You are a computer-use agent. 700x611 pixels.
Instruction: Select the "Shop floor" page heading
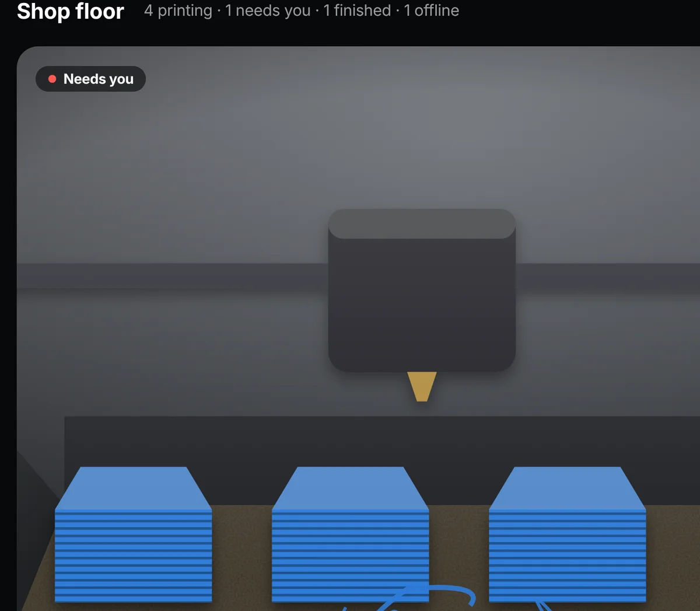(x=71, y=11)
